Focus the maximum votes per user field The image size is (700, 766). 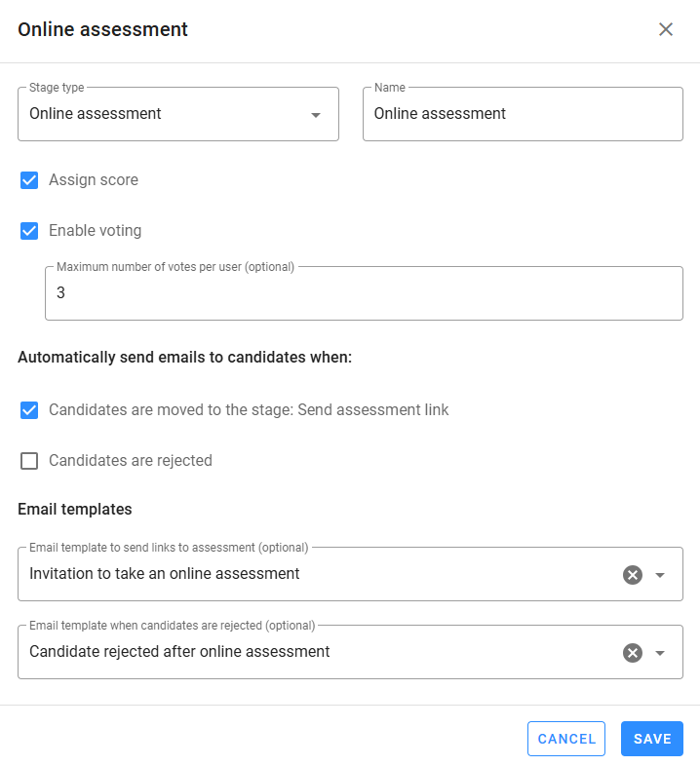point(364,292)
